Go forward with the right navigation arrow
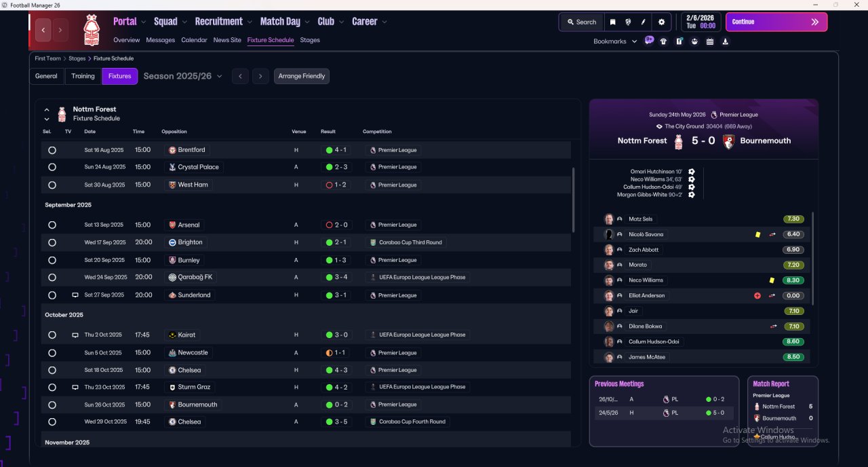Image resolution: width=868 pixels, height=467 pixels. coord(60,30)
